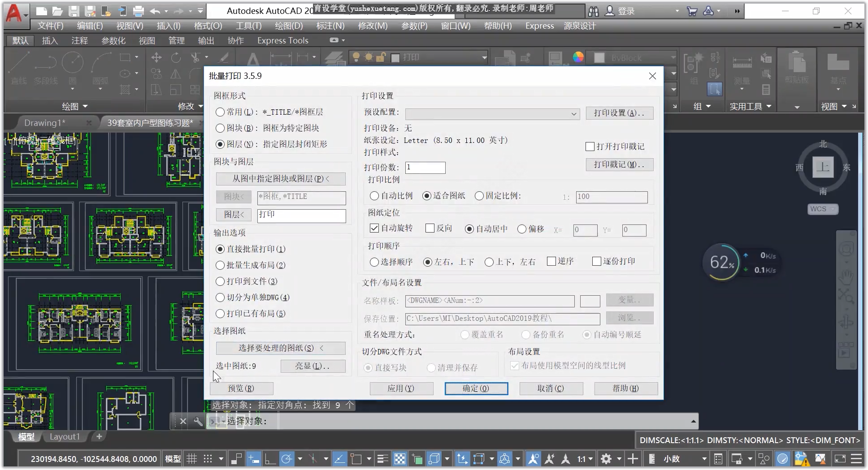Viewport: 868px width, 470px height.
Task: Open the 文件(F) menu
Action: [x=50, y=26]
